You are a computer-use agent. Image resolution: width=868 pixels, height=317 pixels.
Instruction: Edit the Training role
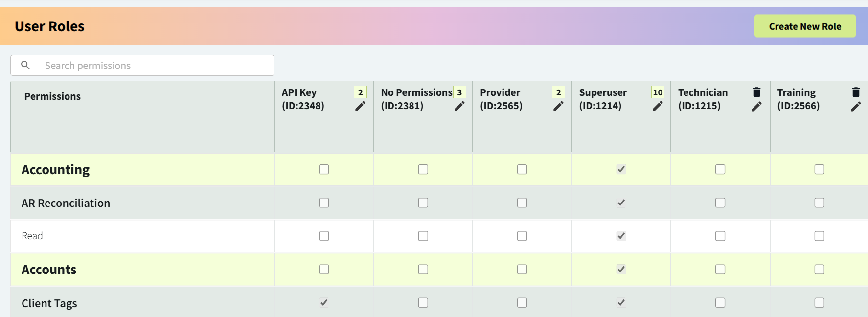[856, 106]
